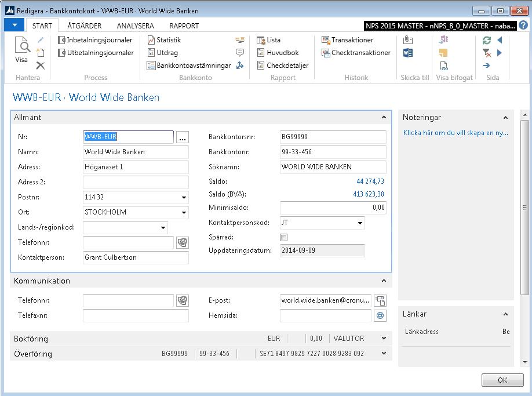The width and height of the screenshot is (532, 396).
Task: Open Utbetalningsjournaler
Action: coord(96,53)
